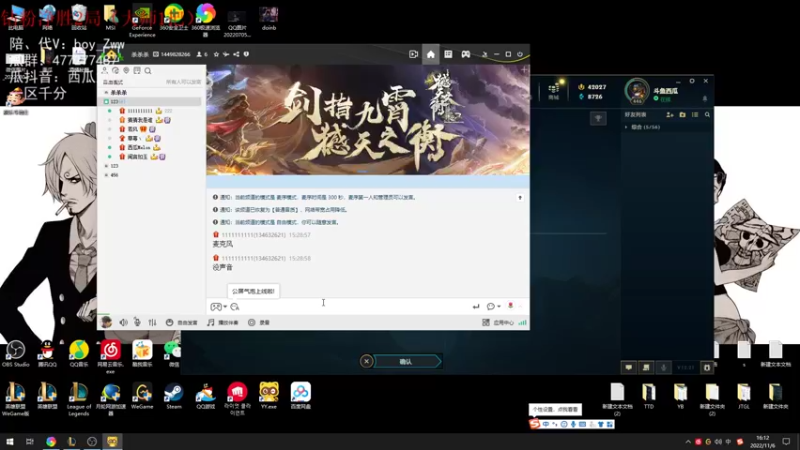Show hidden system tray icons arrow
800x450 pixels.
pyautogui.click(x=688, y=442)
